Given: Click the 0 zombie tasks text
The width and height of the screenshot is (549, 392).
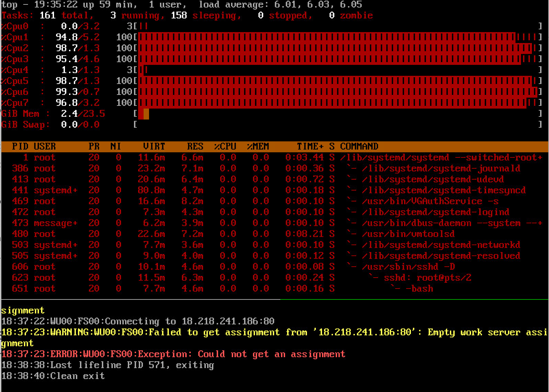Looking at the screenshot, I should [x=351, y=15].
